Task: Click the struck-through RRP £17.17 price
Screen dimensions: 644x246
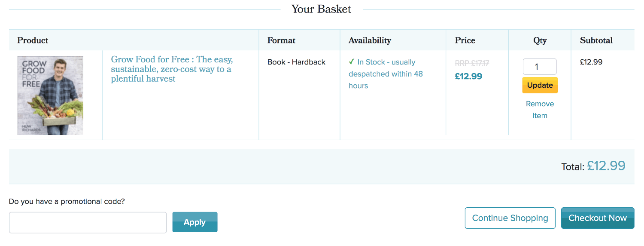Action: click(472, 63)
